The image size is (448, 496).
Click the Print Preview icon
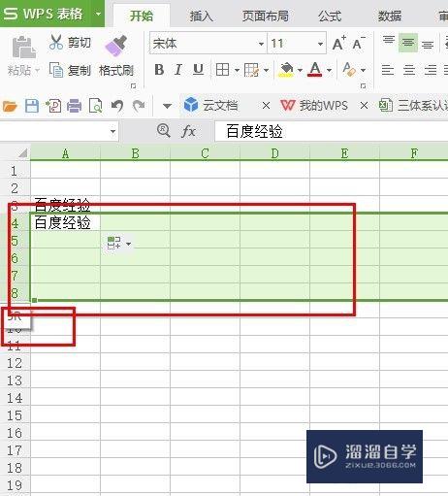click(96, 106)
